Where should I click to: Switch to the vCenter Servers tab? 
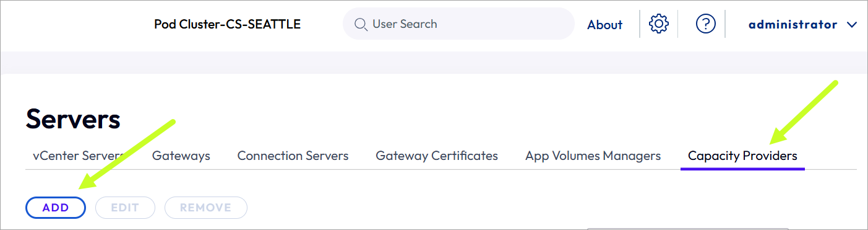point(79,156)
